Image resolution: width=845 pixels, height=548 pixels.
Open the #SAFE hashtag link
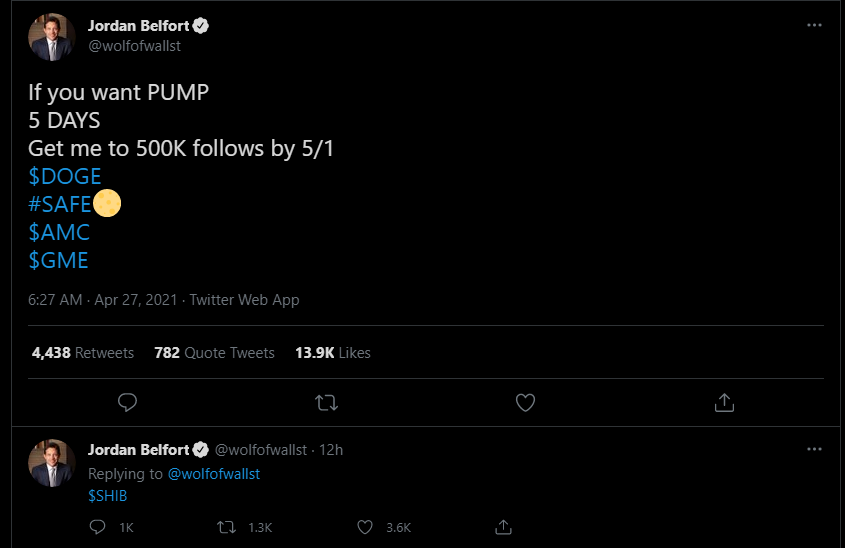pyautogui.click(x=62, y=205)
